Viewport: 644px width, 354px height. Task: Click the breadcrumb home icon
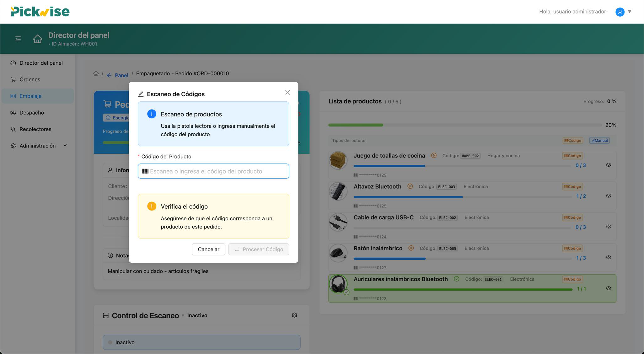(x=96, y=74)
